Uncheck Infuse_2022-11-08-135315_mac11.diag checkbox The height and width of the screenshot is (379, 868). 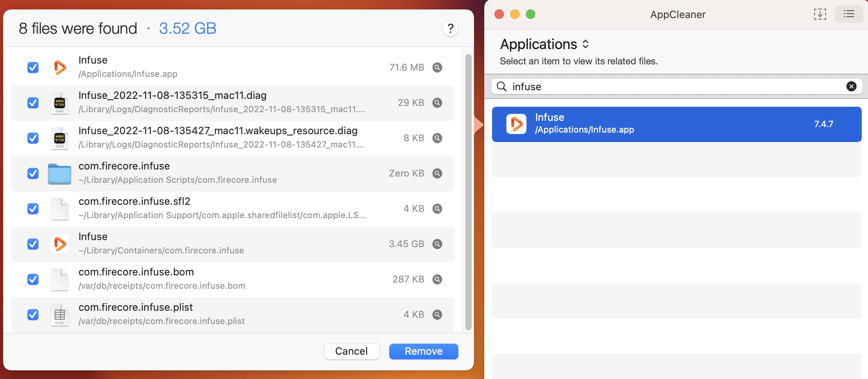[33, 103]
